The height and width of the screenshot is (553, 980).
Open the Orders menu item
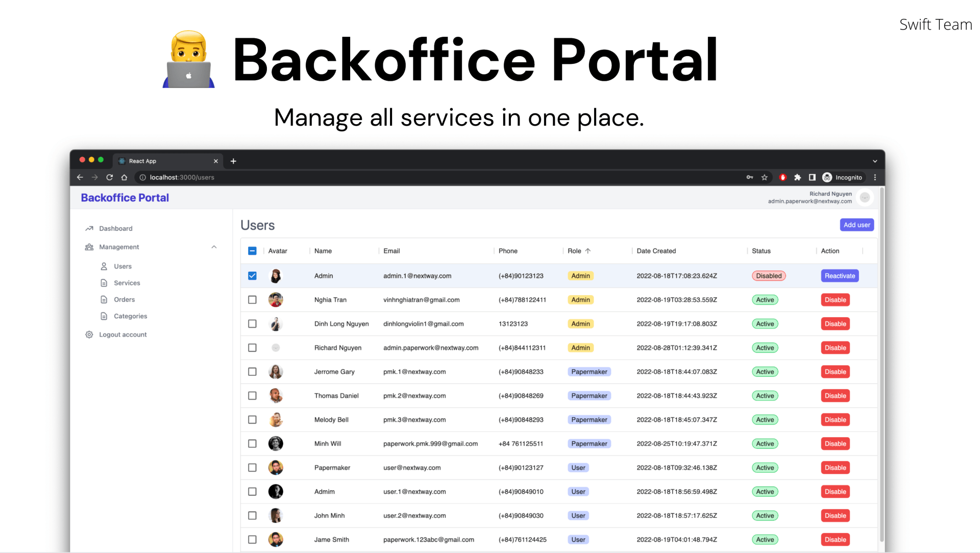125,300
